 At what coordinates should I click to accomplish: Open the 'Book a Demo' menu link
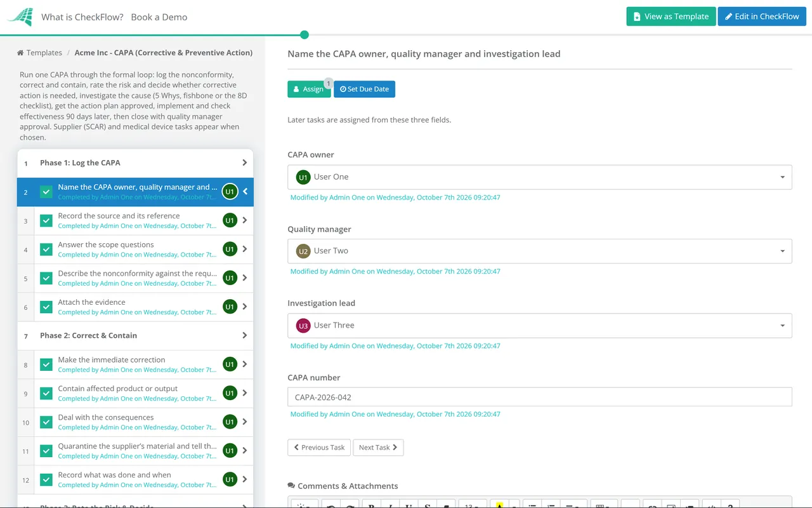click(159, 17)
